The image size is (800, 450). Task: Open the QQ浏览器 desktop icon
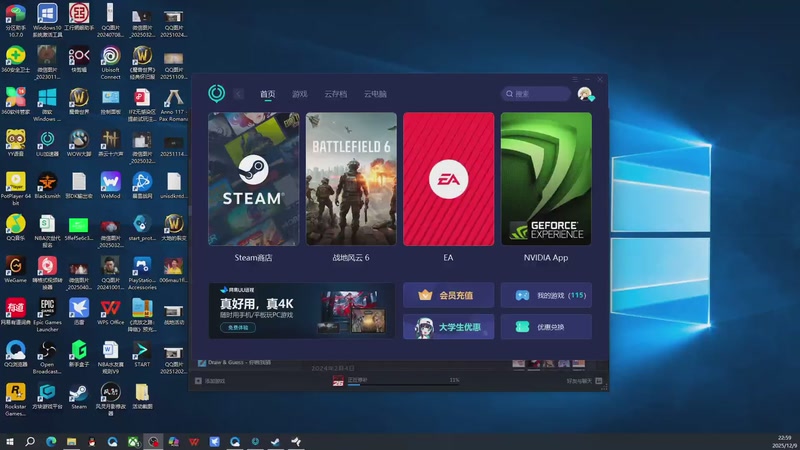point(15,354)
